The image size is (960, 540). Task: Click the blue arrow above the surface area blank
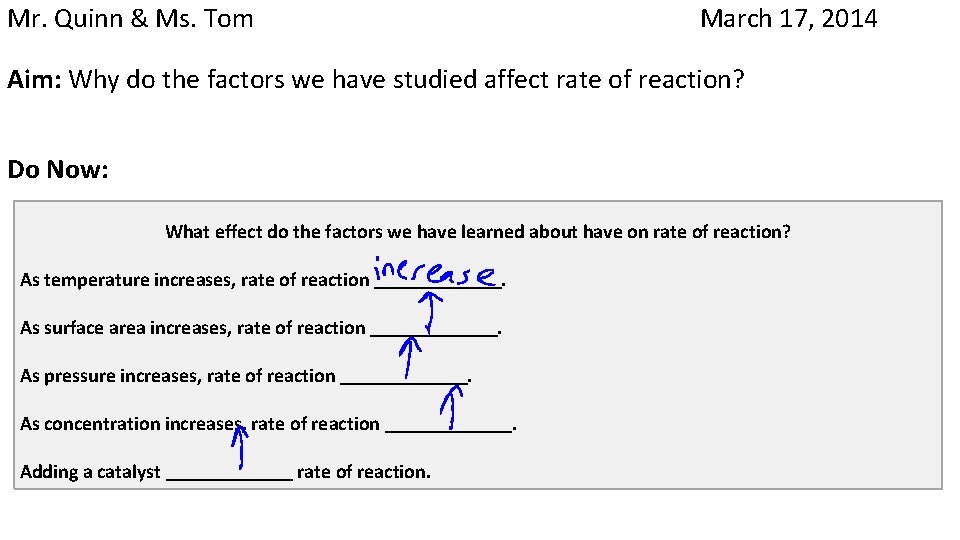[430, 312]
